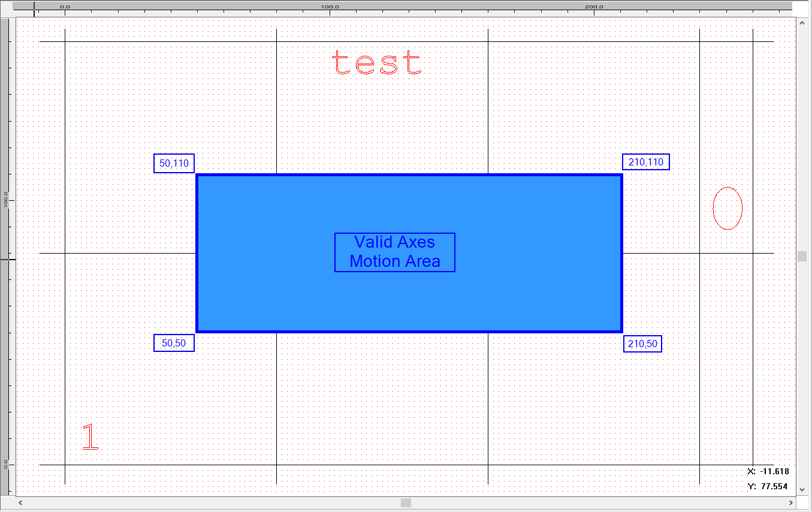Select the blue filled rectangle's top border
The width and height of the screenshot is (812, 512).
409,175
